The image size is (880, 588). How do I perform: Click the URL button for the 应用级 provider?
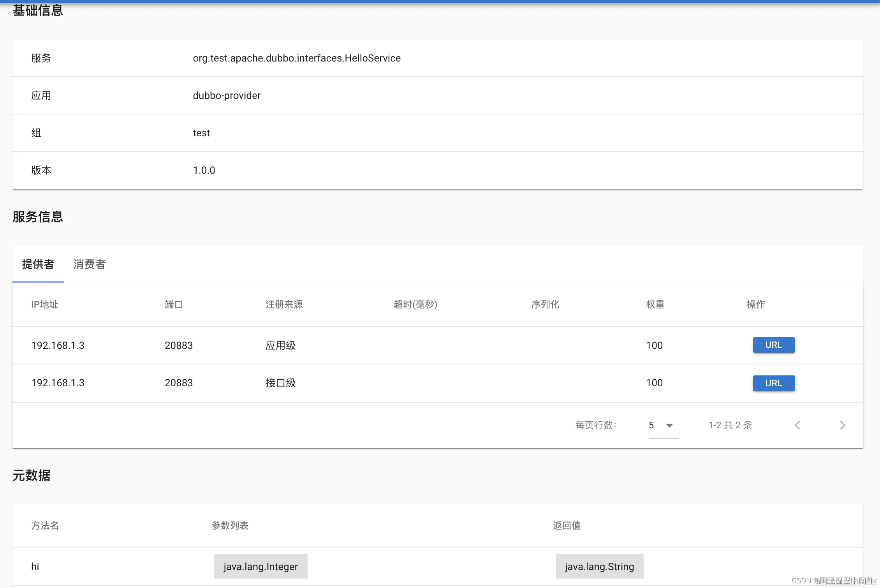(773, 345)
